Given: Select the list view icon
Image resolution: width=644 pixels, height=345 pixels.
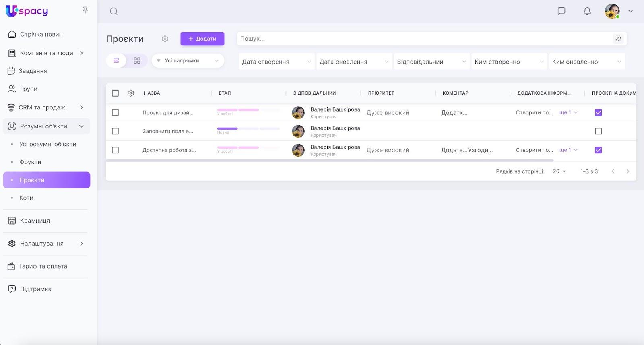Looking at the screenshot, I should click(116, 61).
